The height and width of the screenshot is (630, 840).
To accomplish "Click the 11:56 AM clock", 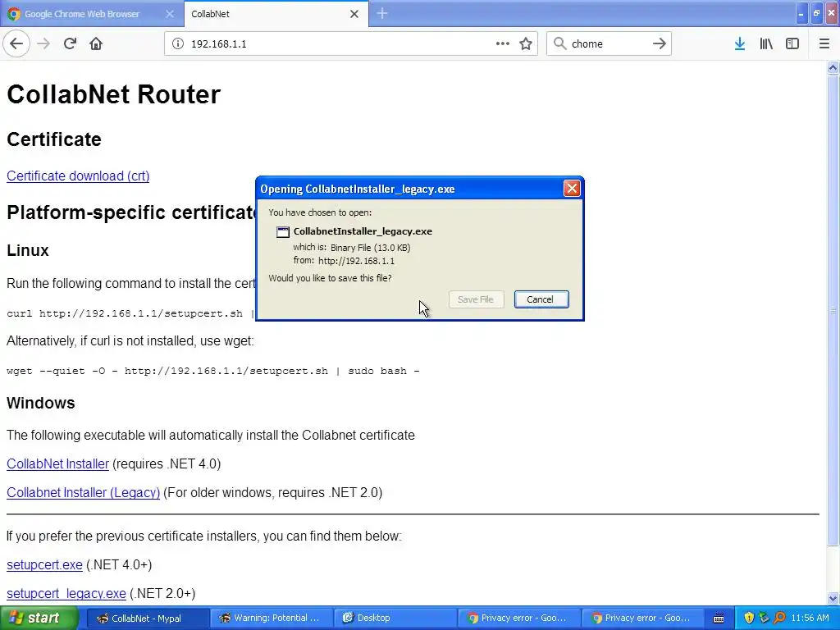I will click(810, 618).
